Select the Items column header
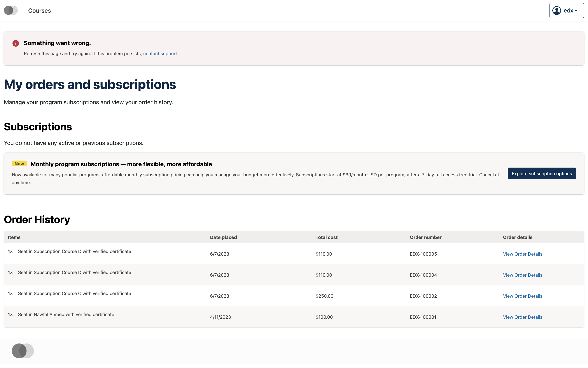588x368 pixels. coord(14,237)
